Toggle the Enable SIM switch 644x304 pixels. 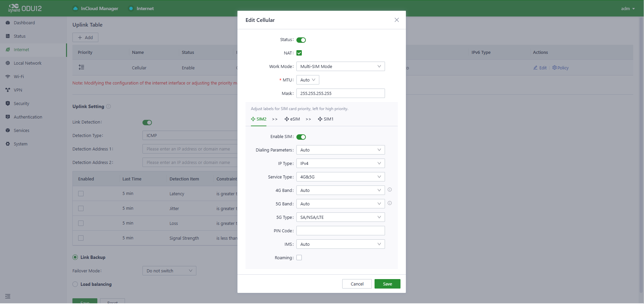[x=301, y=137]
